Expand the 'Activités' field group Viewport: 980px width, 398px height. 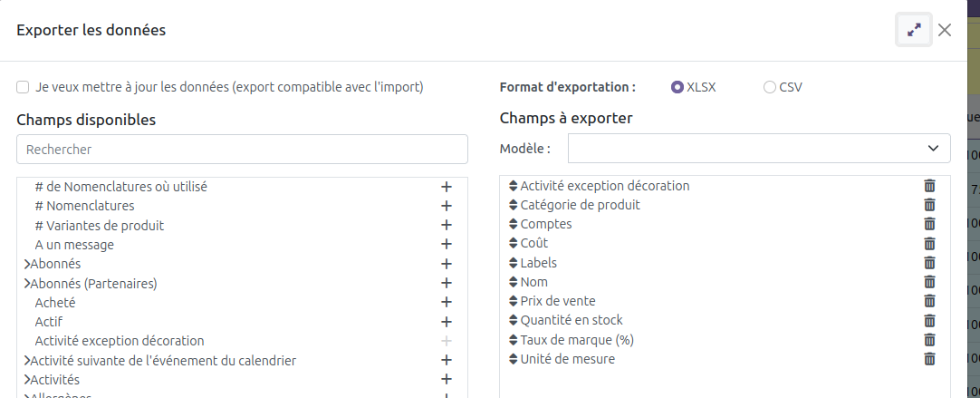point(27,380)
